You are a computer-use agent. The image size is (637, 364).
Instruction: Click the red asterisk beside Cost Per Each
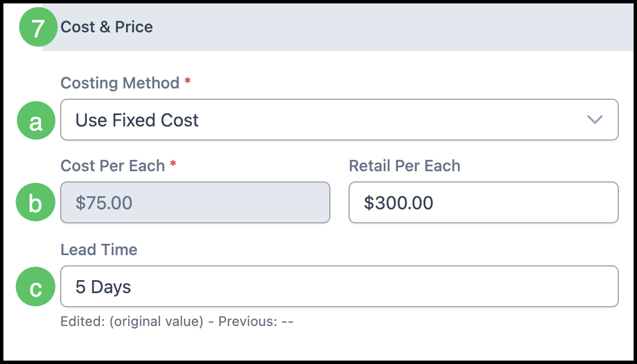(173, 166)
